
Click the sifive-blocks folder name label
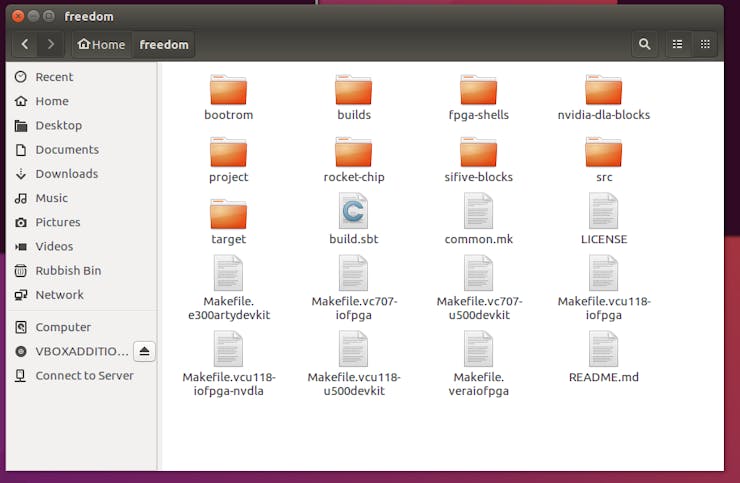pyautogui.click(x=479, y=177)
